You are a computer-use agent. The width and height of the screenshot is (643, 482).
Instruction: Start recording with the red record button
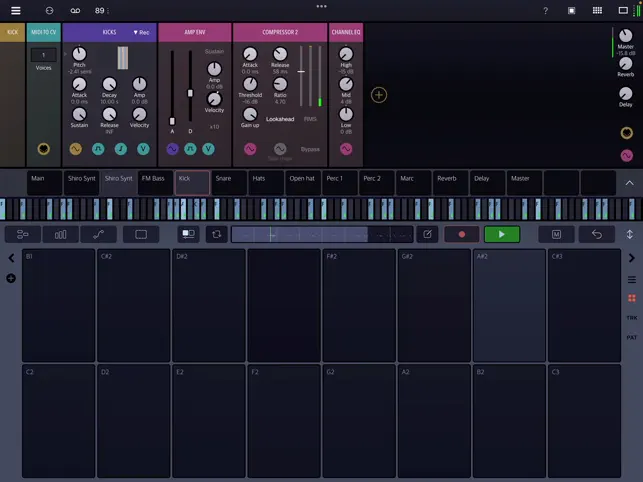462,234
